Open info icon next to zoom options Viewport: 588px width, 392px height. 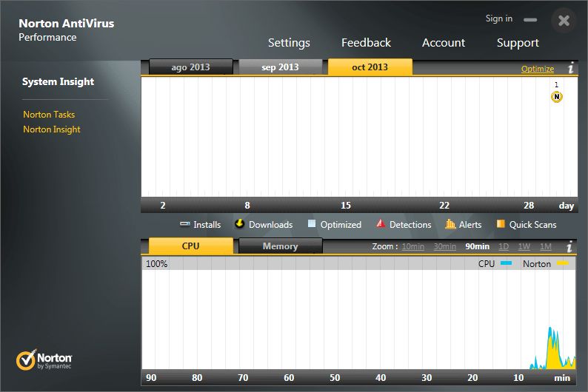tap(569, 247)
